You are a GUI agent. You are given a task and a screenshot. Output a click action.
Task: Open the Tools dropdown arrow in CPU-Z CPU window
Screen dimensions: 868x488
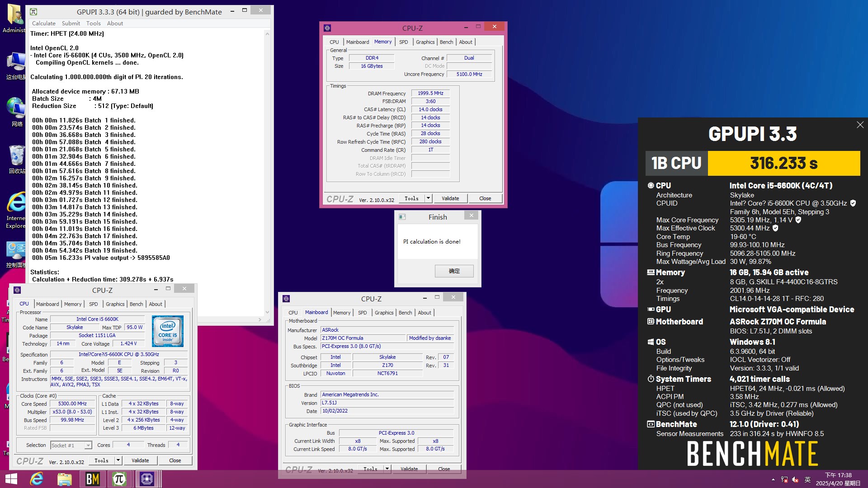tap(118, 460)
